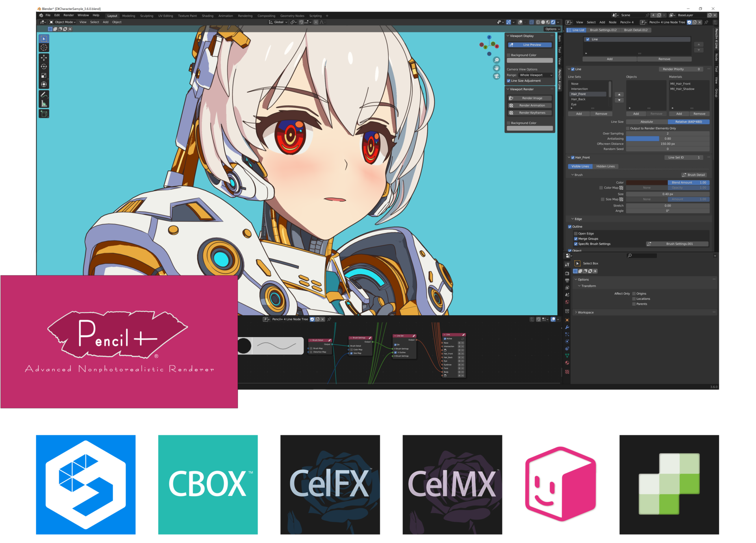The image size is (756, 543).
Task: Collapse the Viewport Display panel
Action: coord(508,36)
